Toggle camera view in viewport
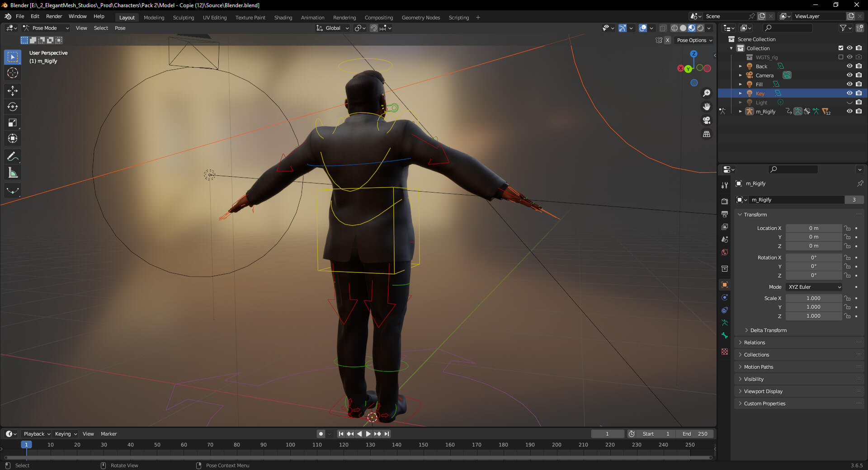 click(707, 120)
